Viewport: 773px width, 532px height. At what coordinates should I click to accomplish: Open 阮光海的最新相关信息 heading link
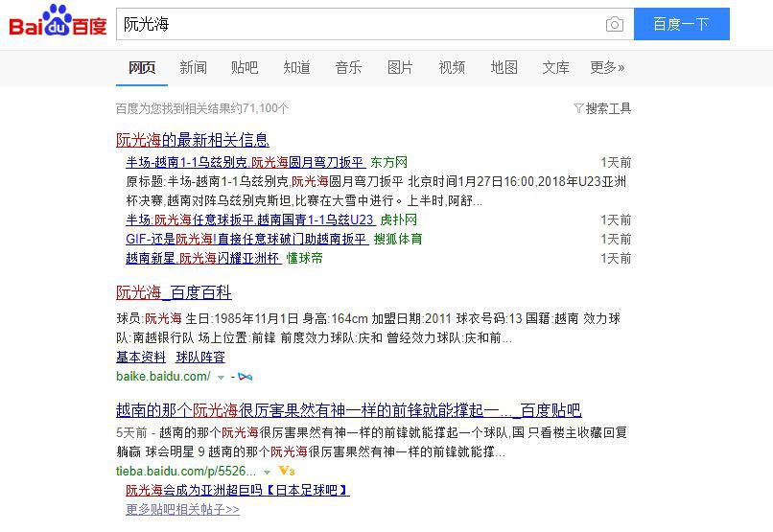[192, 140]
